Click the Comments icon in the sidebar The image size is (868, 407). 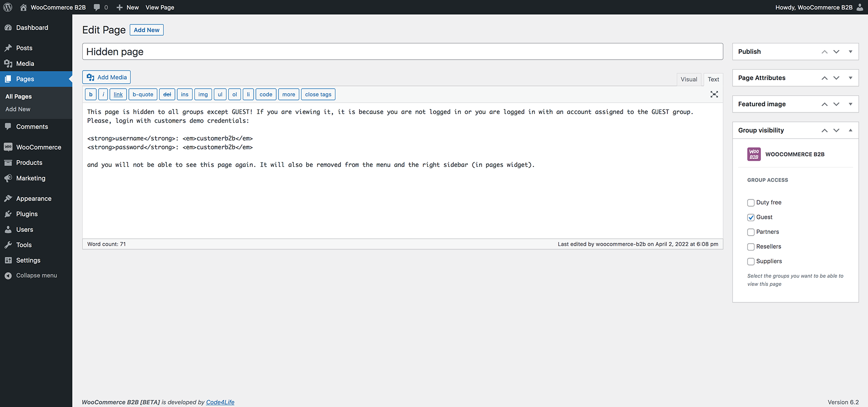(8, 127)
